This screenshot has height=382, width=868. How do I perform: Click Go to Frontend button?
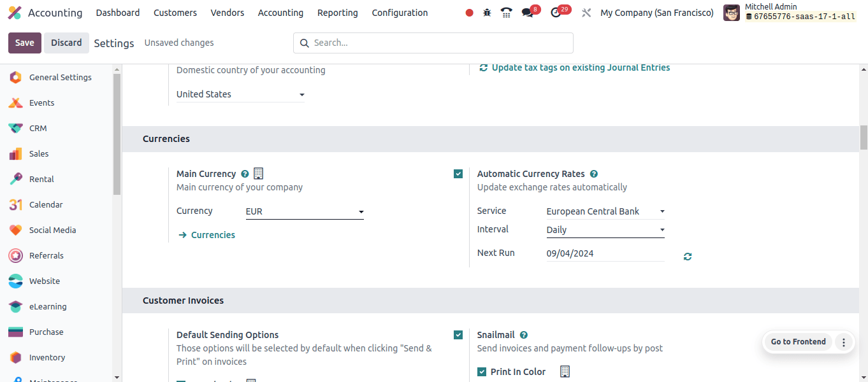coord(798,342)
